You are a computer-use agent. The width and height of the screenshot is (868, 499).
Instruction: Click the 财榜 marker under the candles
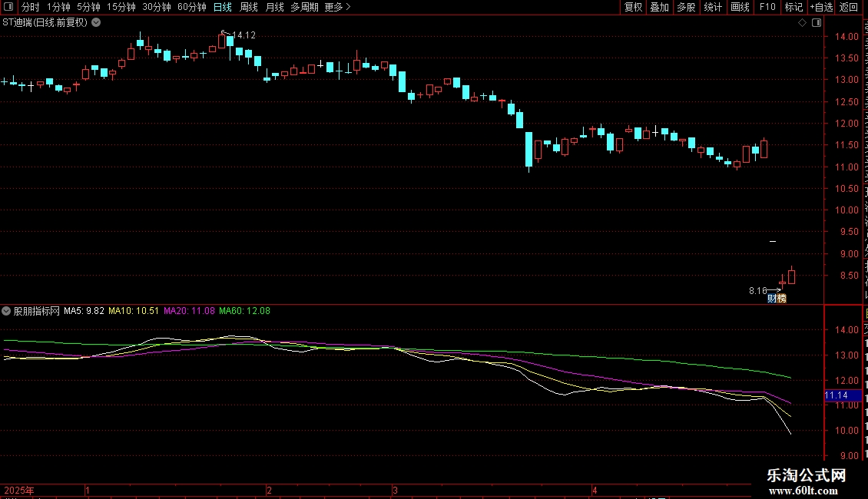pos(777,299)
